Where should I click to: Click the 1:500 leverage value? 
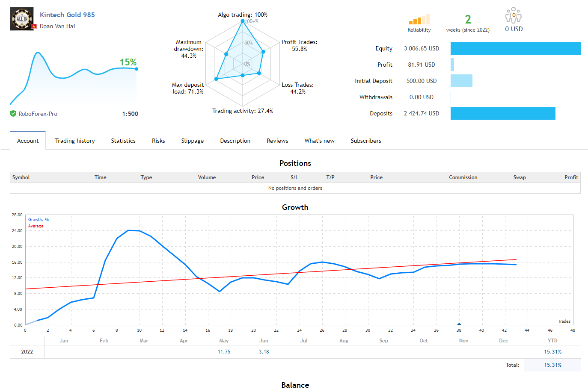130,114
